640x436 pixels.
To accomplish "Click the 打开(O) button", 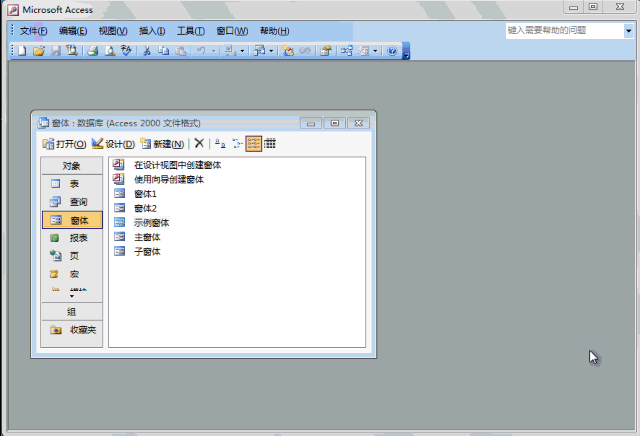I will coord(64,144).
